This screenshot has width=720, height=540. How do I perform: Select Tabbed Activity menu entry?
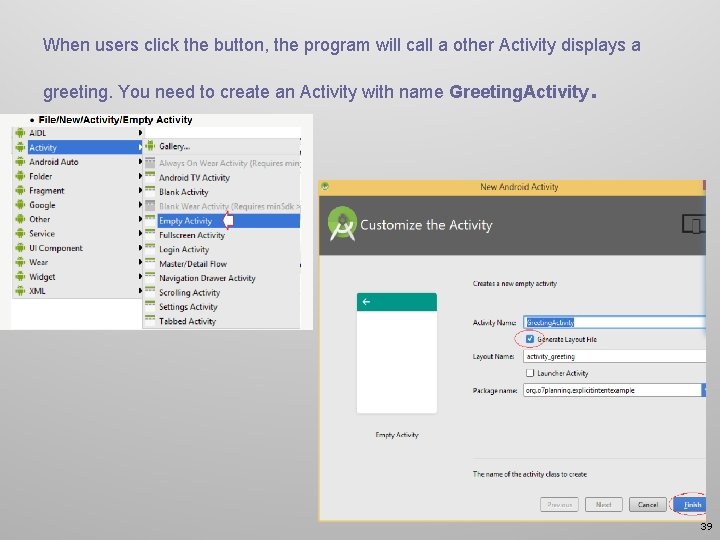(222, 321)
